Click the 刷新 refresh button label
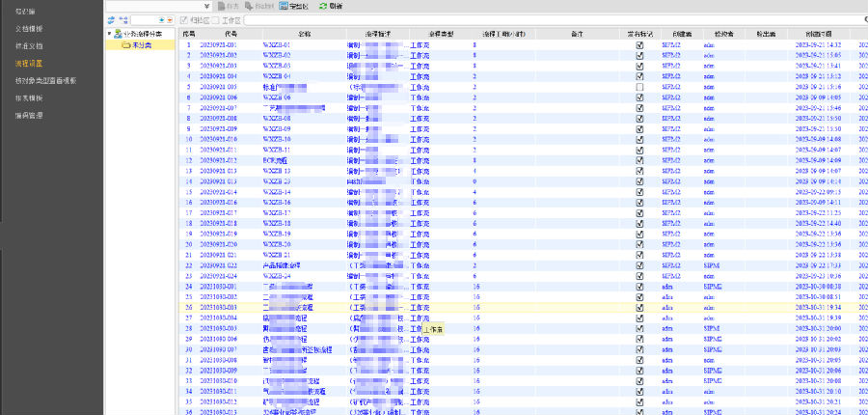This screenshot has width=868, height=415. tap(336, 6)
